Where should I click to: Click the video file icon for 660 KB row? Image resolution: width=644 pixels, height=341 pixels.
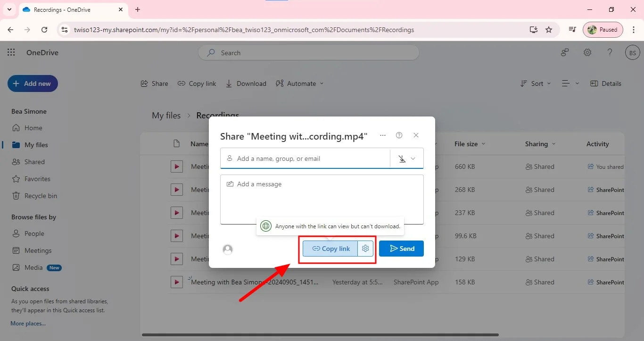(x=177, y=166)
